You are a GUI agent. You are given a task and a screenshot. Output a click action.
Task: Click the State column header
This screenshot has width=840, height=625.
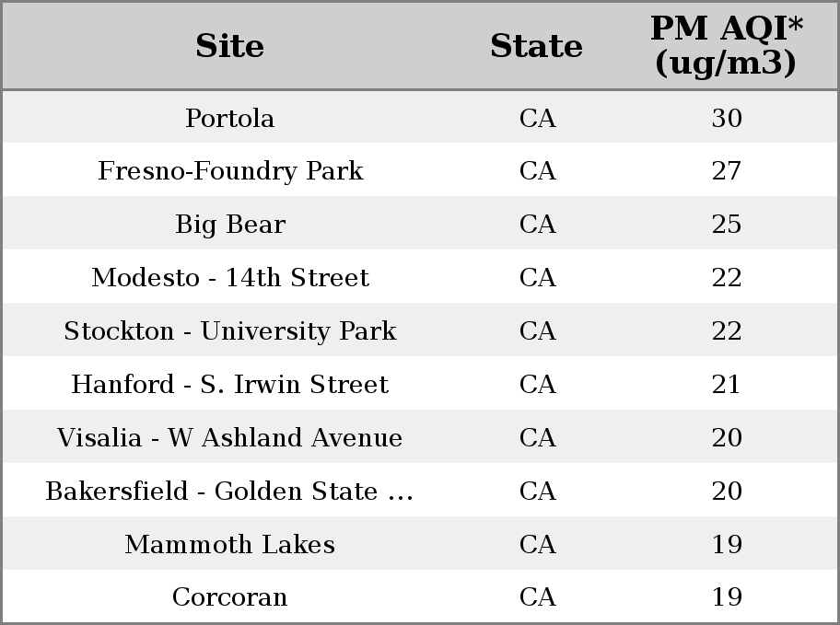pos(537,45)
